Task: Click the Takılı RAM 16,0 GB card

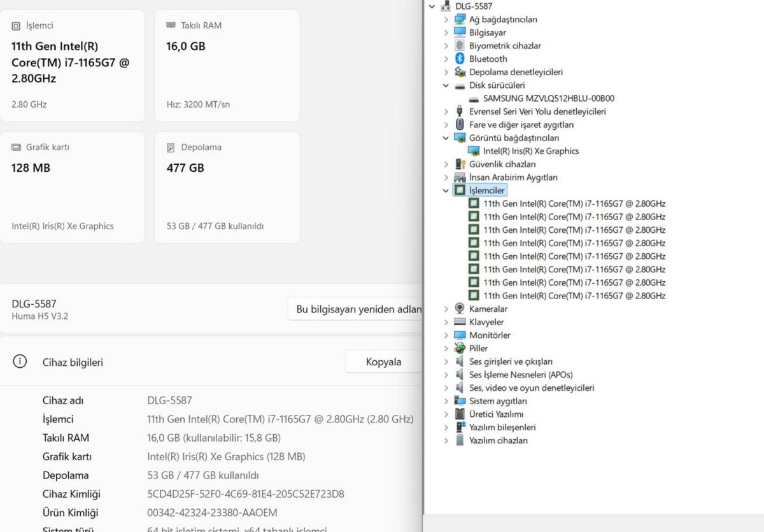Action: pyautogui.click(x=227, y=66)
